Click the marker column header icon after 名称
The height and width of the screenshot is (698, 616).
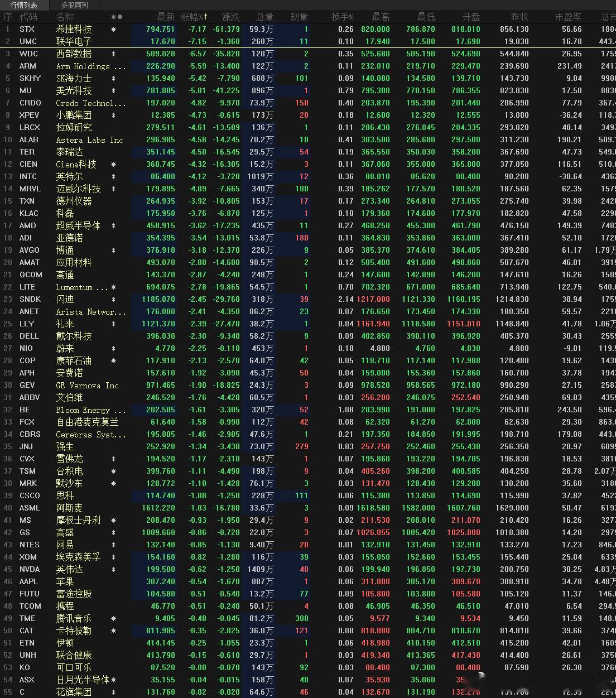117,17
